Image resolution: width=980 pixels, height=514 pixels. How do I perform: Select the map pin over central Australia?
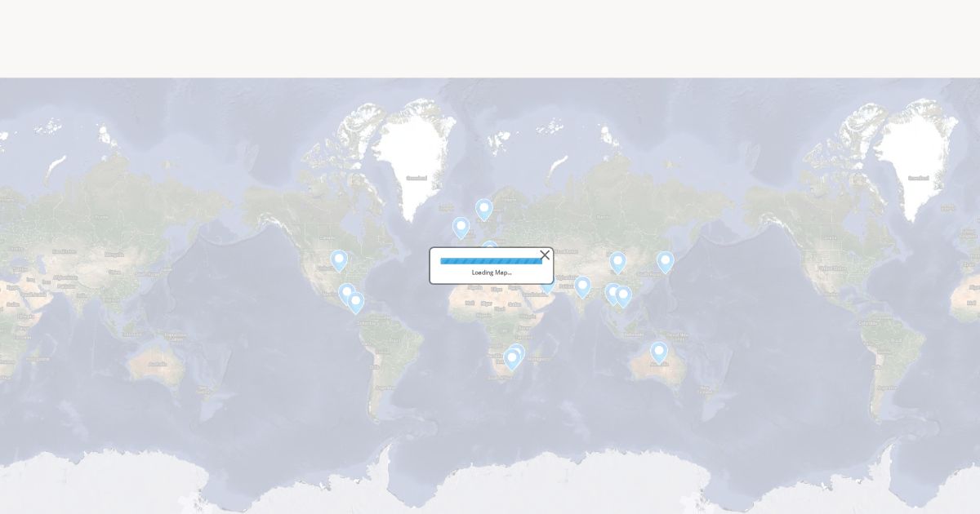[659, 353]
